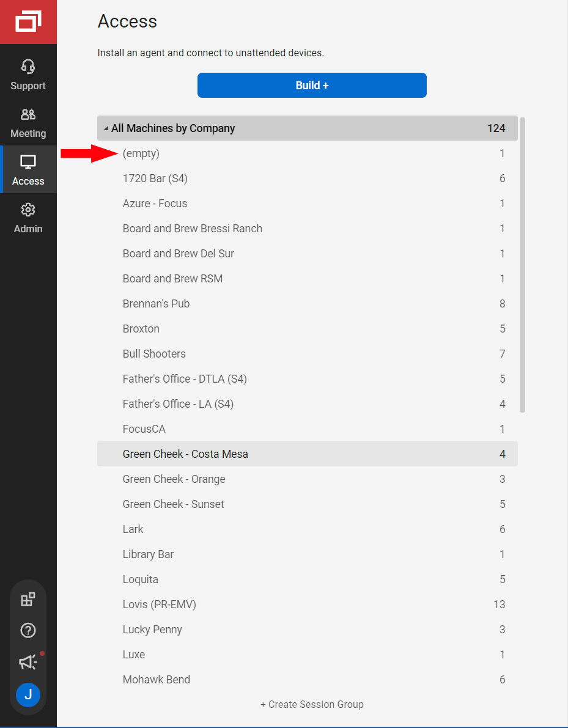This screenshot has height=728, width=568.
Task: Select the Bull Shooters group
Action: pos(308,354)
